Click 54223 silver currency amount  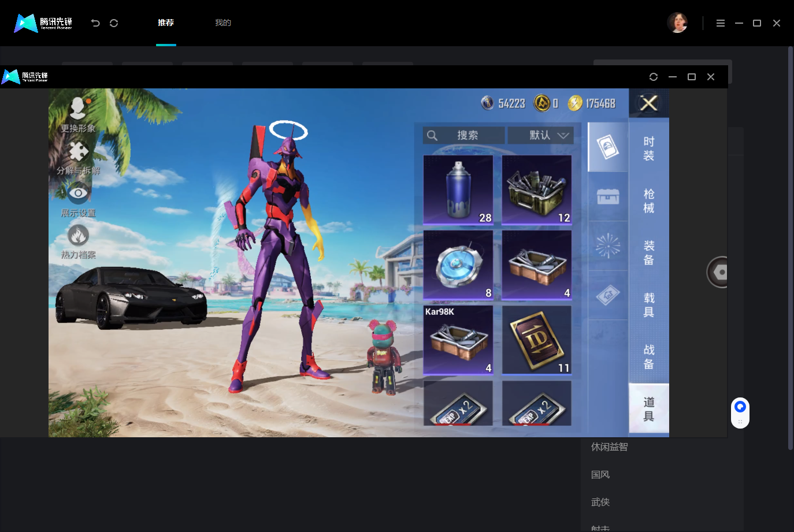[x=511, y=103]
